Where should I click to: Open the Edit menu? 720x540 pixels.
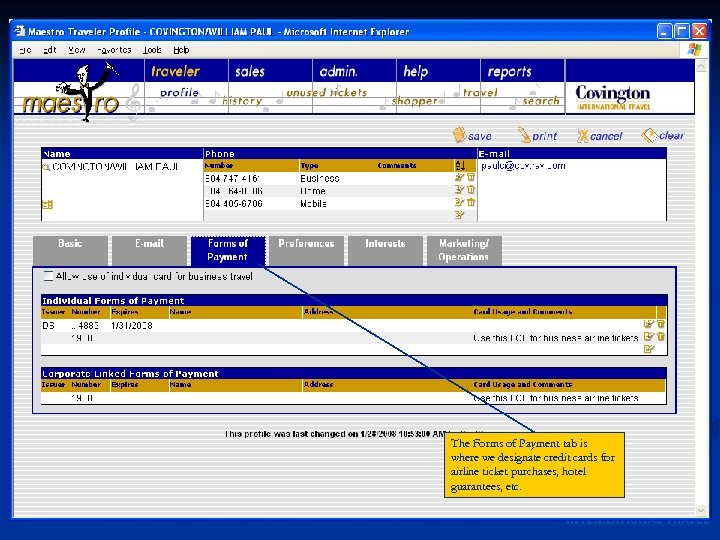coord(49,50)
